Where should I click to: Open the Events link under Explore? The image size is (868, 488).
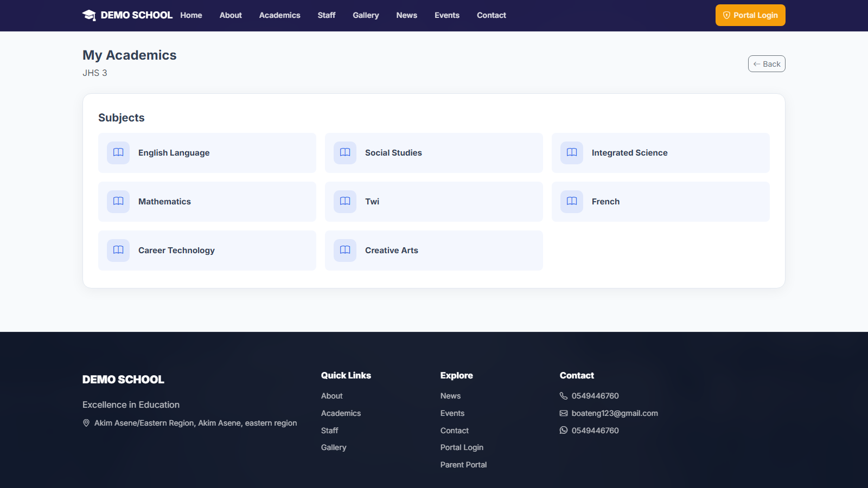tap(452, 413)
